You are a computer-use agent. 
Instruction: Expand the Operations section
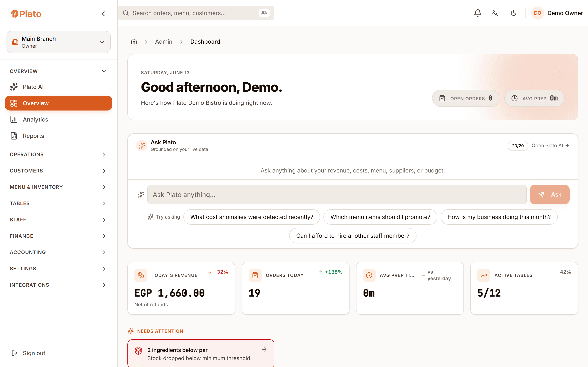point(58,154)
